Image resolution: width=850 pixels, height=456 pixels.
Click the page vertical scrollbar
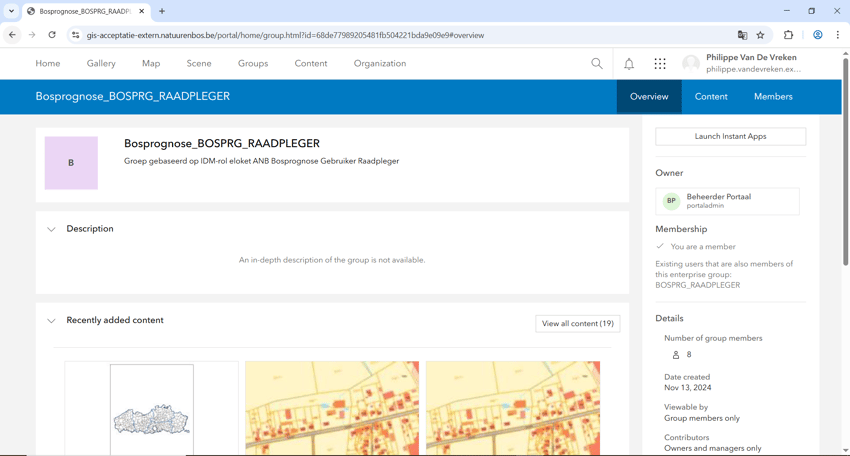tap(845, 163)
